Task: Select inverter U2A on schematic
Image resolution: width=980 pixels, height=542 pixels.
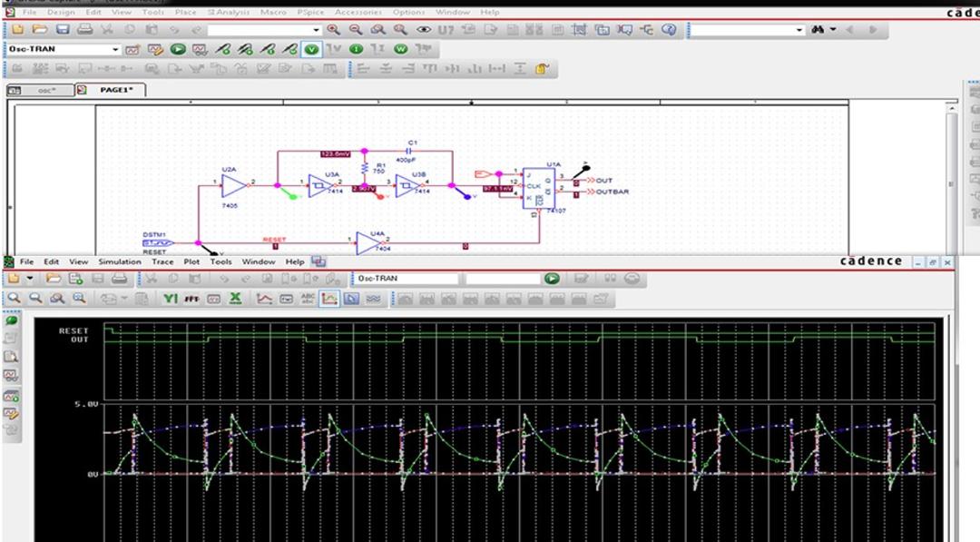Action: (234, 186)
